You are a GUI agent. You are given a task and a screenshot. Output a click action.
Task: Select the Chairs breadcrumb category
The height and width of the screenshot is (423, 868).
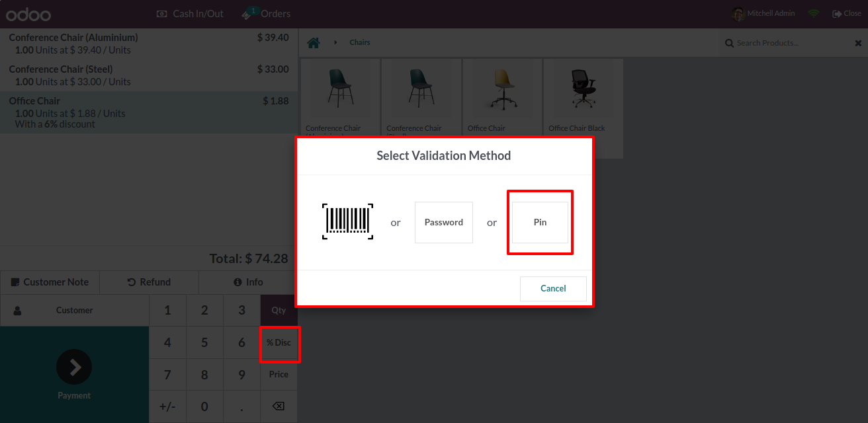360,42
